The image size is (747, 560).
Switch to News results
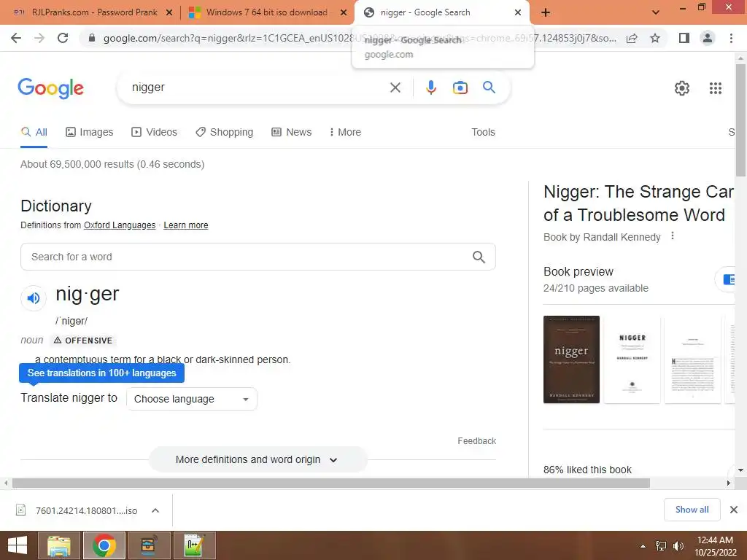(x=292, y=132)
